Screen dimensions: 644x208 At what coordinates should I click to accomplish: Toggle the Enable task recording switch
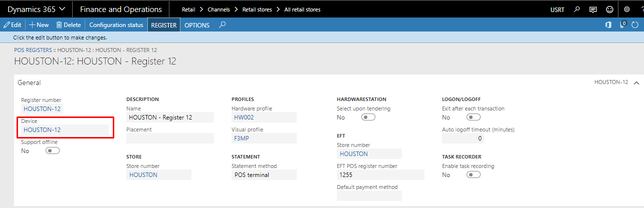coord(473,174)
